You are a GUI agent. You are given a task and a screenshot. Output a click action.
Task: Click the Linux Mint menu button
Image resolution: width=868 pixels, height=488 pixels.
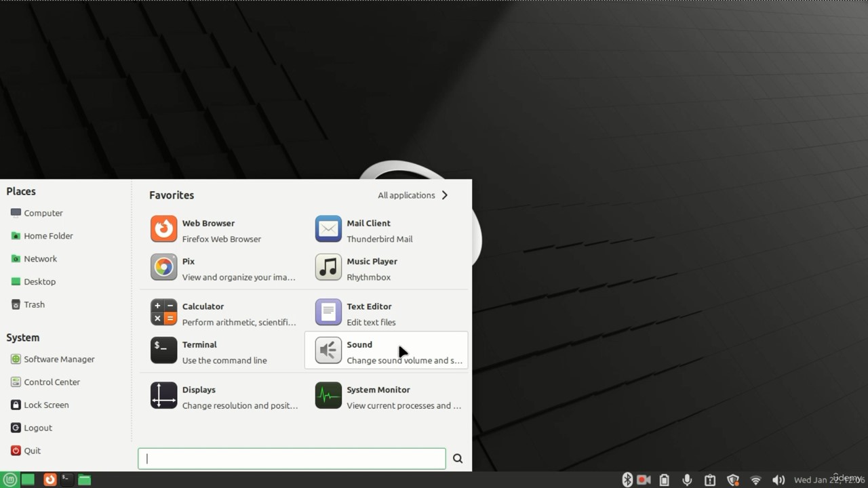pos(9,480)
